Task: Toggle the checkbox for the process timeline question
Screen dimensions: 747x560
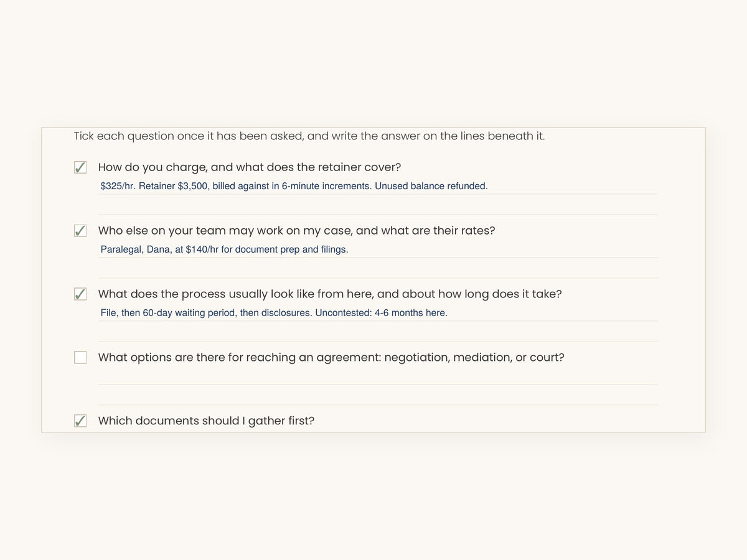Action: [80, 294]
